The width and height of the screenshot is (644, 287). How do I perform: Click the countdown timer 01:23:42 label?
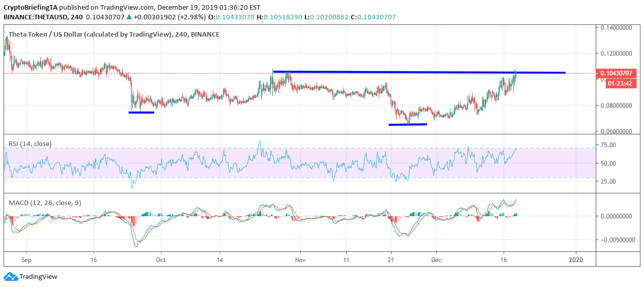click(620, 83)
